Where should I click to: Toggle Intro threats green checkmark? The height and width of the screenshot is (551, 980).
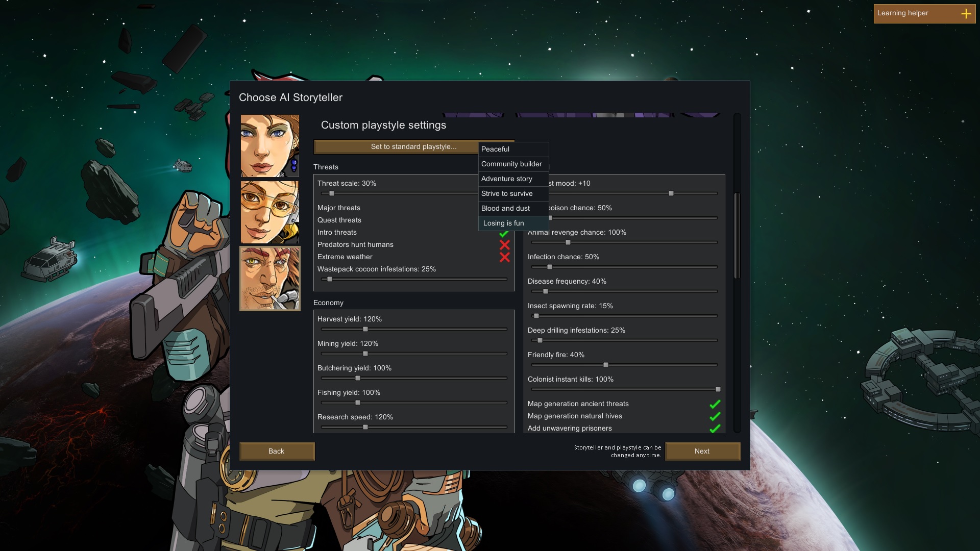(504, 234)
